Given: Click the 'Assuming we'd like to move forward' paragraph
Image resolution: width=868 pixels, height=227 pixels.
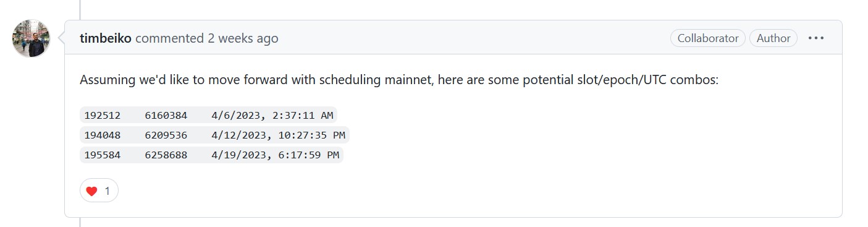Looking at the screenshot, I should pyautogui.click(x=399, y=81).
